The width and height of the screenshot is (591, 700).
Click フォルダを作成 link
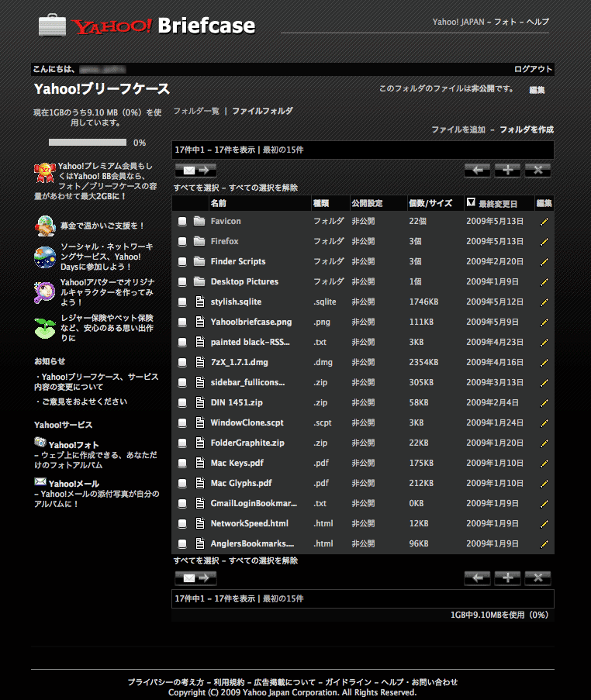click(x=527, y=129)
